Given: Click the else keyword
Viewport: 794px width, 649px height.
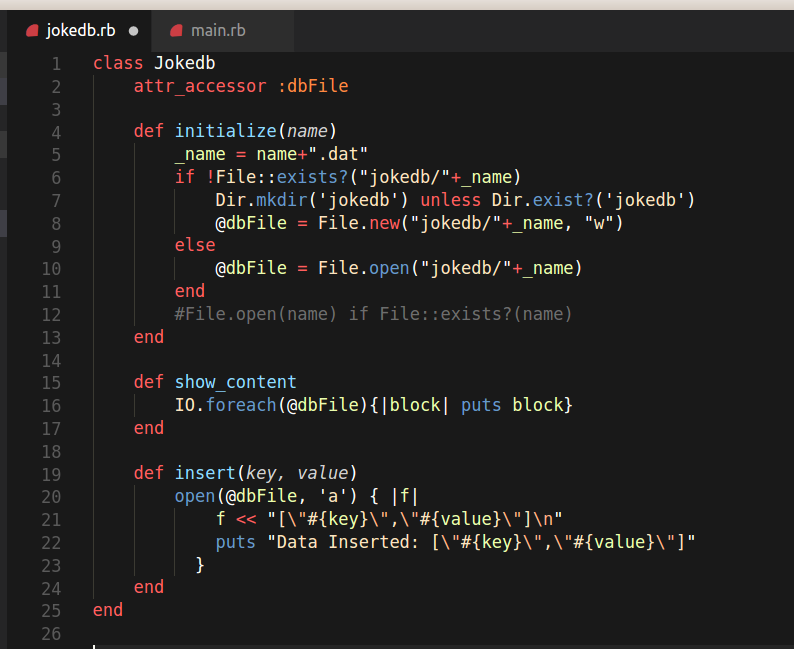Looking at the screenshot, I should 195,245.
